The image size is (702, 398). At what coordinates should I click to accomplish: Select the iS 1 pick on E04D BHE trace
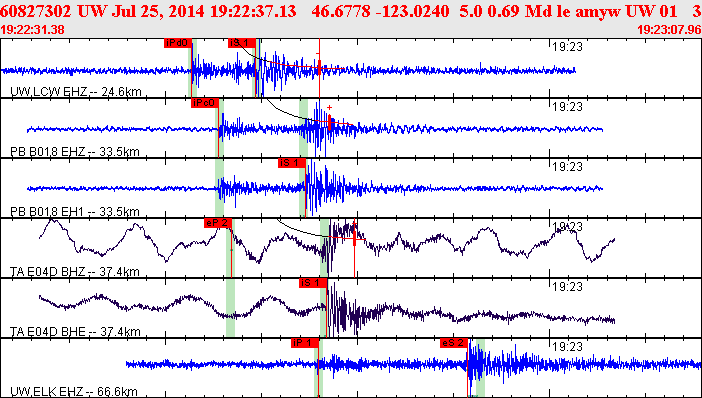point(313,283)
